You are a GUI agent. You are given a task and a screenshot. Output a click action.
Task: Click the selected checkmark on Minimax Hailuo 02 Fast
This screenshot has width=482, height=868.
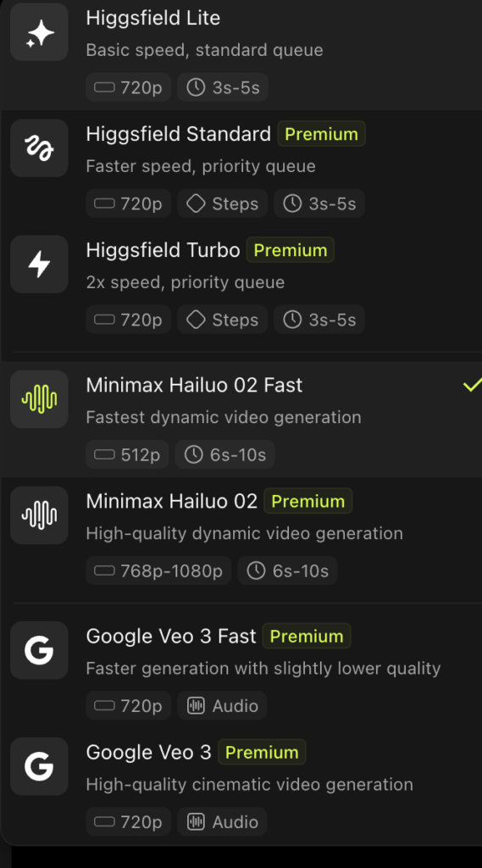[472, 384]
